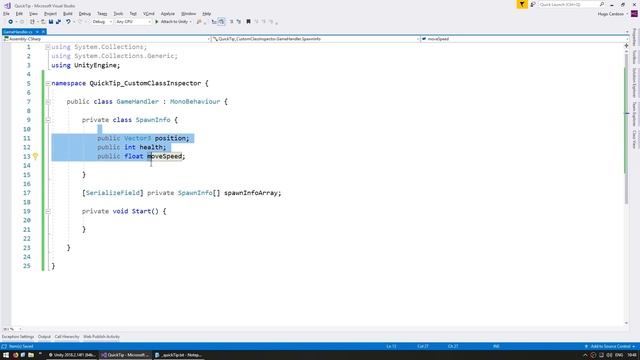Open the Help menu

pos(207,14)
